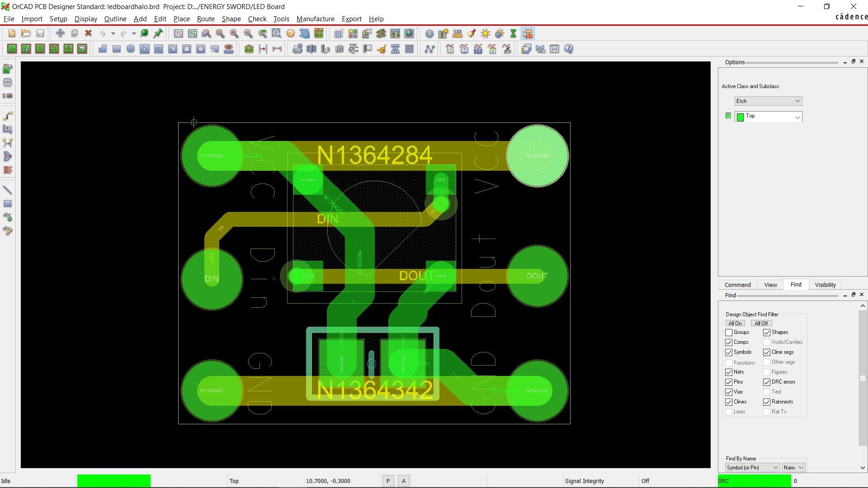Open the Etch active class dropdown
Screen dimensions: 868x488
tap(768, 101)
